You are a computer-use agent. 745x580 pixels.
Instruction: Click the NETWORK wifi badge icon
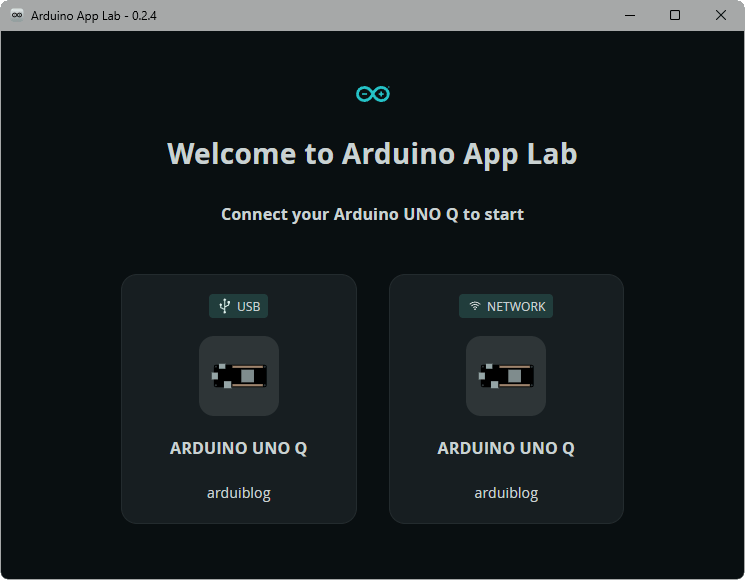point(475,306)
